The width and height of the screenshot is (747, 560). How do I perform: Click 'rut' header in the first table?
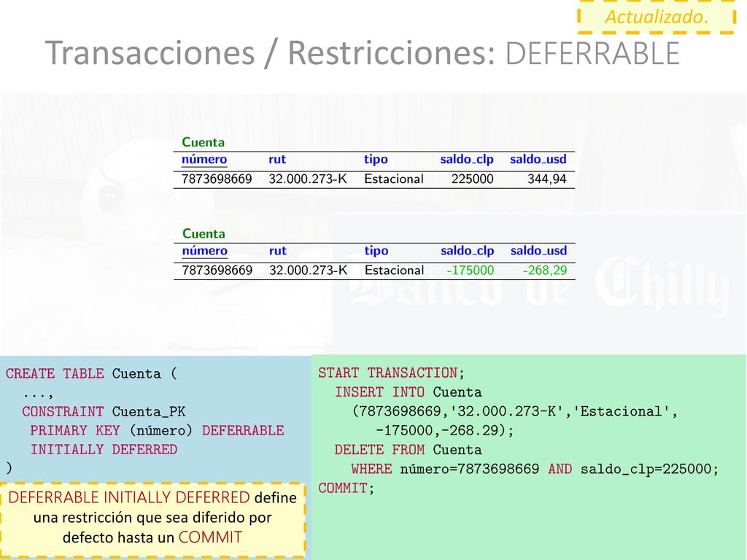[x=277, y=159]
